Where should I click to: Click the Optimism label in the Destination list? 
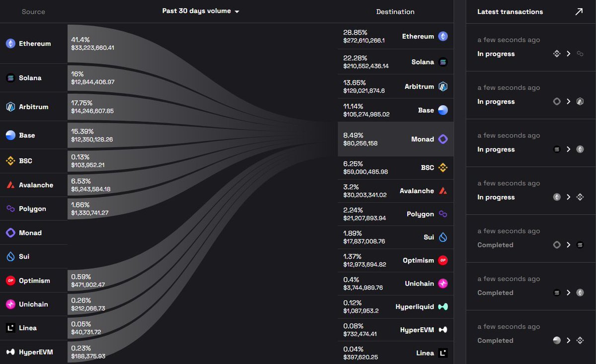[419, 260]
